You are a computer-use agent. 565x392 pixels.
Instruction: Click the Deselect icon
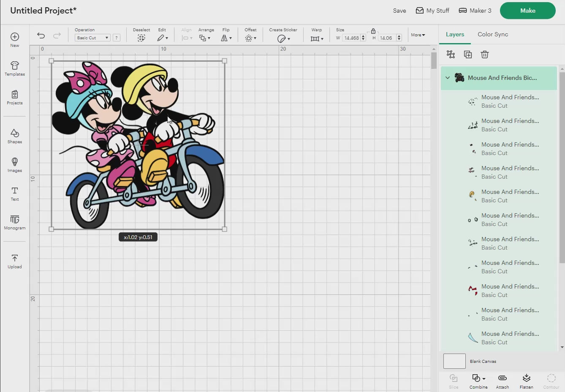point(141,38)
